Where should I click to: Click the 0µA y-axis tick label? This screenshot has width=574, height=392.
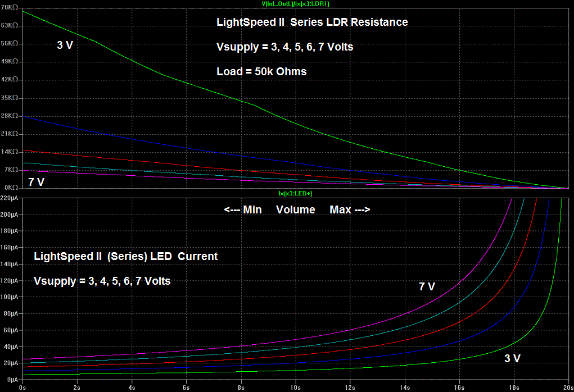tap(12, 380)
